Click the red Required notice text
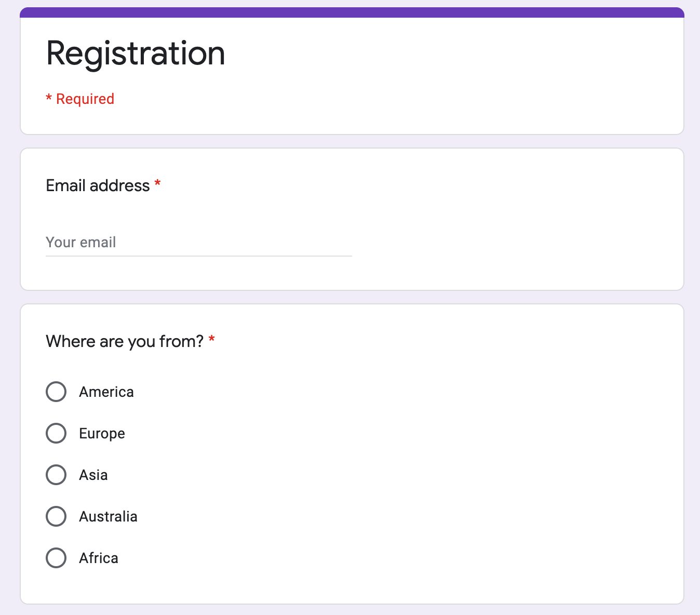 [x=85, y=99]
